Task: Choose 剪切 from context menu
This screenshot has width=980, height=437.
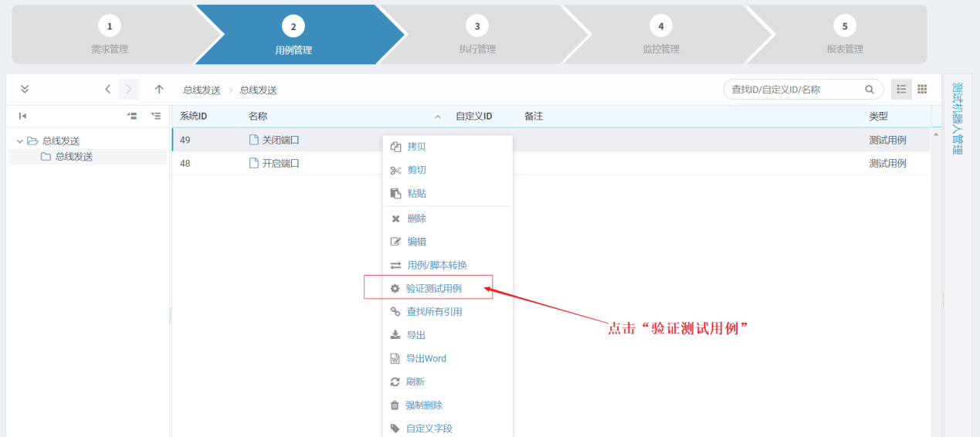Action: click(448, 170)
